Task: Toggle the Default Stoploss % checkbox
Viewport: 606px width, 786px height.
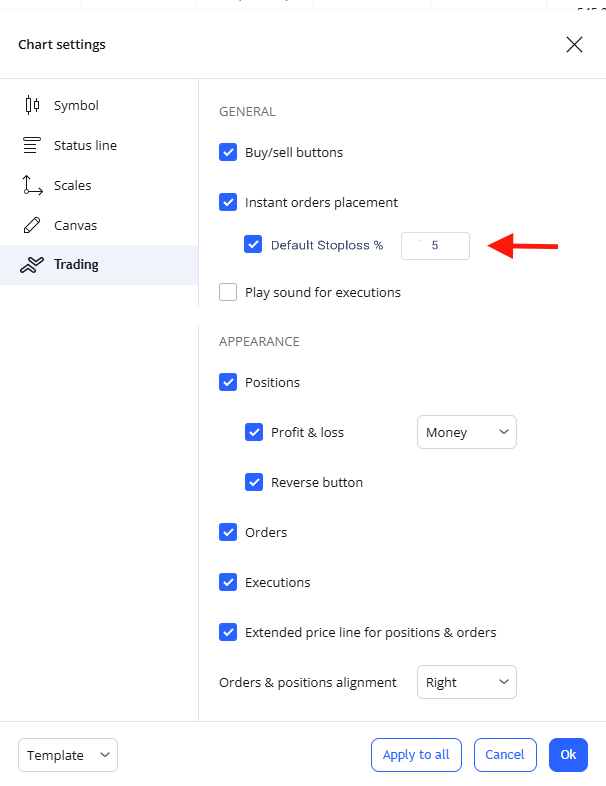Action: (x=254, y=245)
